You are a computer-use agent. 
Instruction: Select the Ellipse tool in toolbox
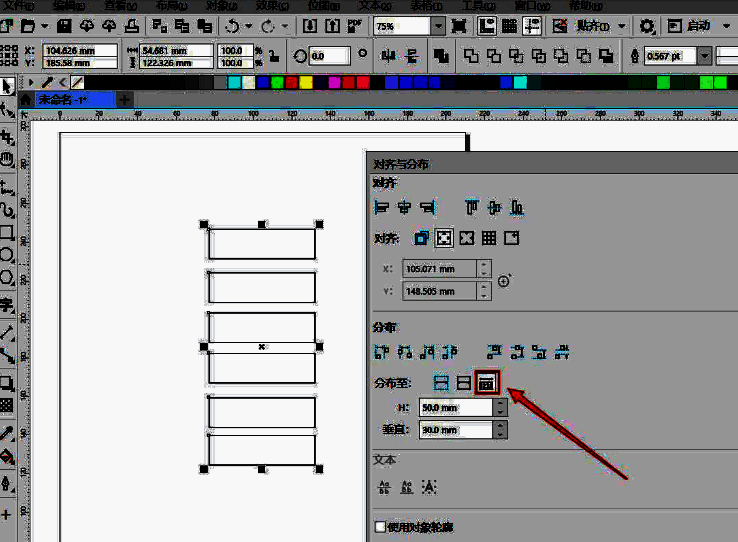click(7, 255)
